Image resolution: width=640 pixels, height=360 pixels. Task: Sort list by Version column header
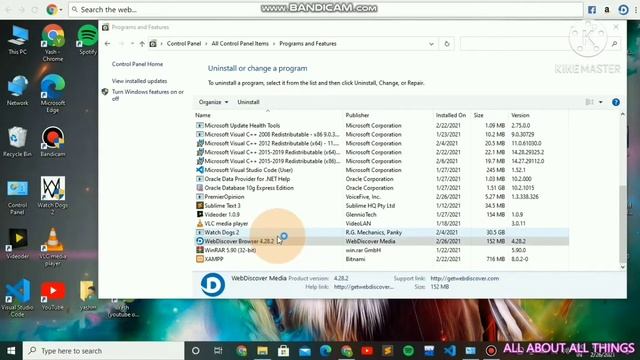click(x=520, y=115)
